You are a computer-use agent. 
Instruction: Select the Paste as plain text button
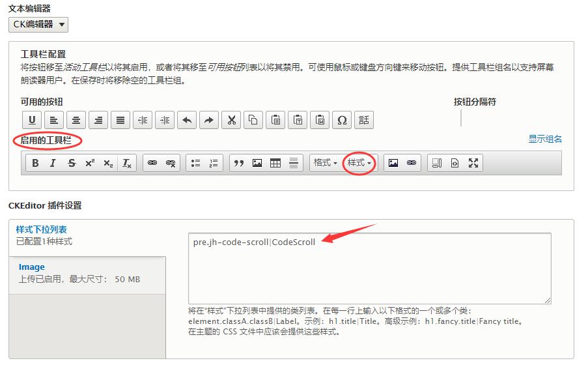(x=298, y=120)
